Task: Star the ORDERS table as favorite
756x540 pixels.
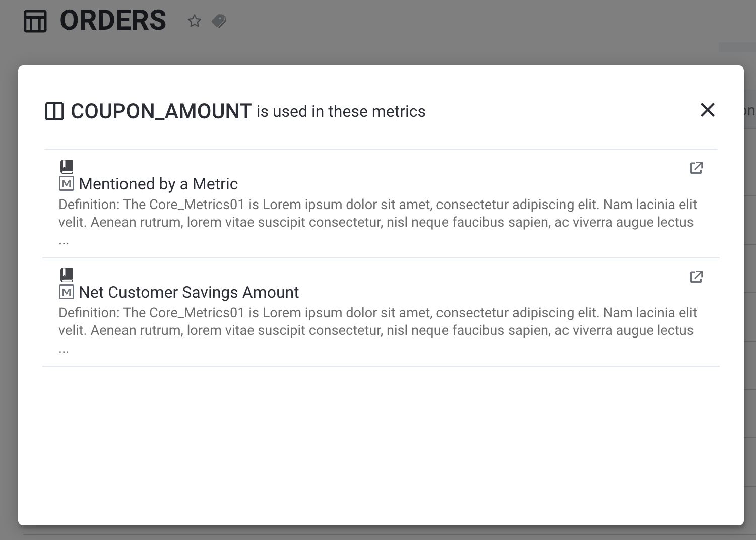Action: (x=194, y=21)
